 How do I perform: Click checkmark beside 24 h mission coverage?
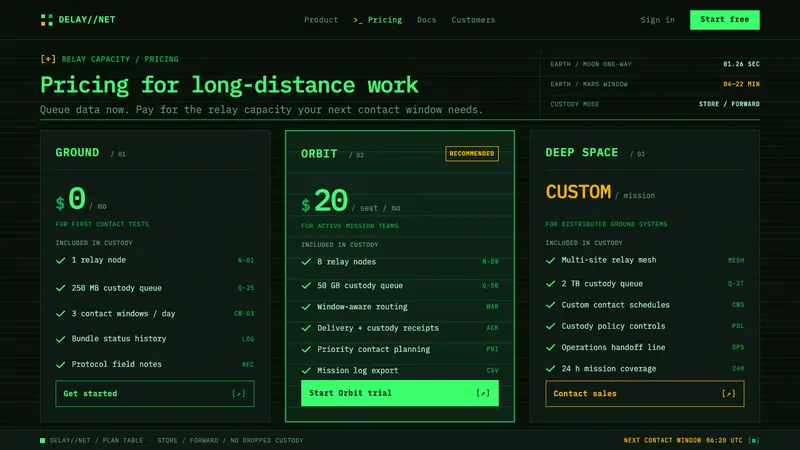[x=551, y=368]
